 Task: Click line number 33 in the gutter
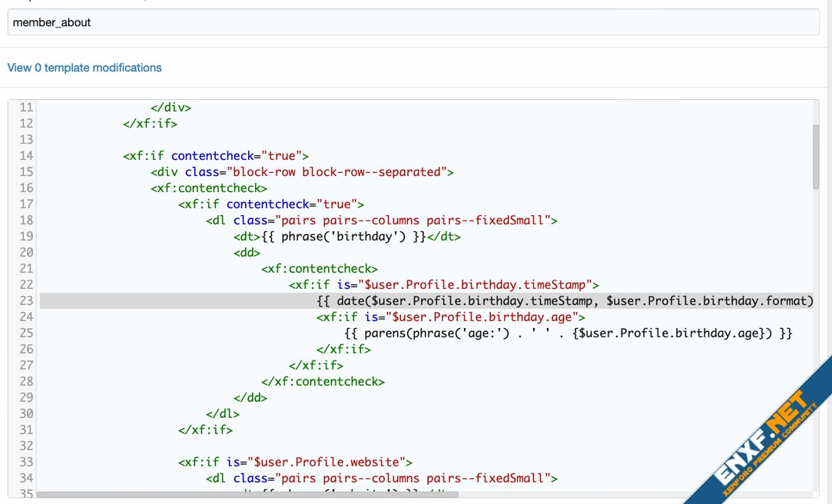(25, 462)
